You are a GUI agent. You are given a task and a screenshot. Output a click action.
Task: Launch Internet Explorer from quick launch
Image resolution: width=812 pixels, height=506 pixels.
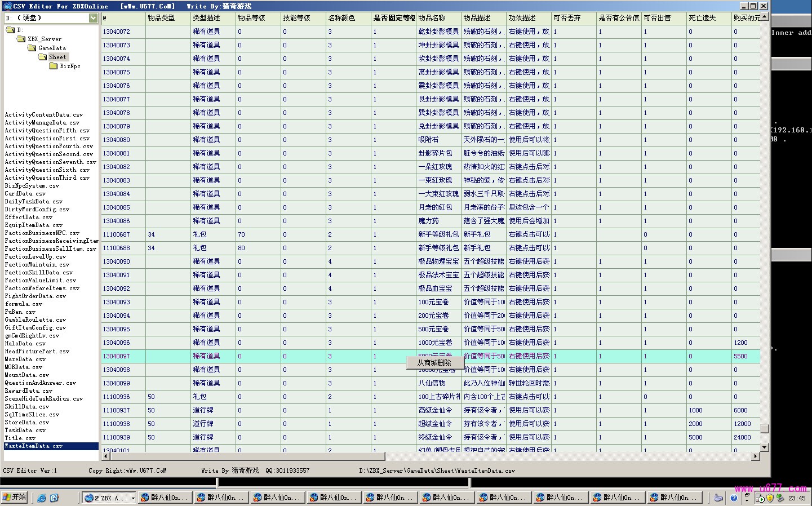click(42, 498)
